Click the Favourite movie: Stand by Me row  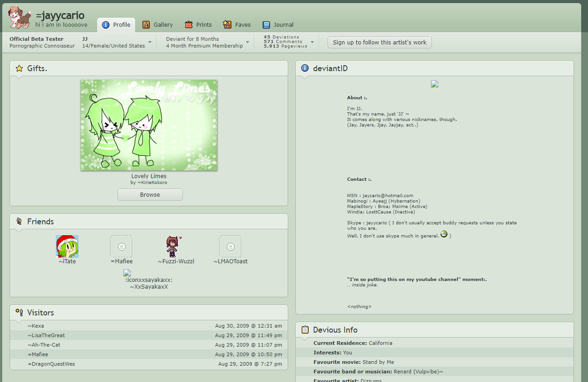point(435,362)
